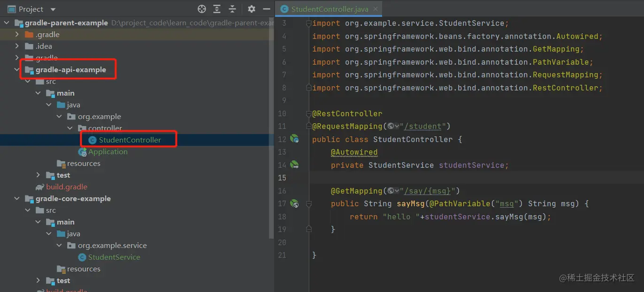The height and width of the screenshot is (292, 644).
Task: Open the Application class file
Action: [108, 151]
